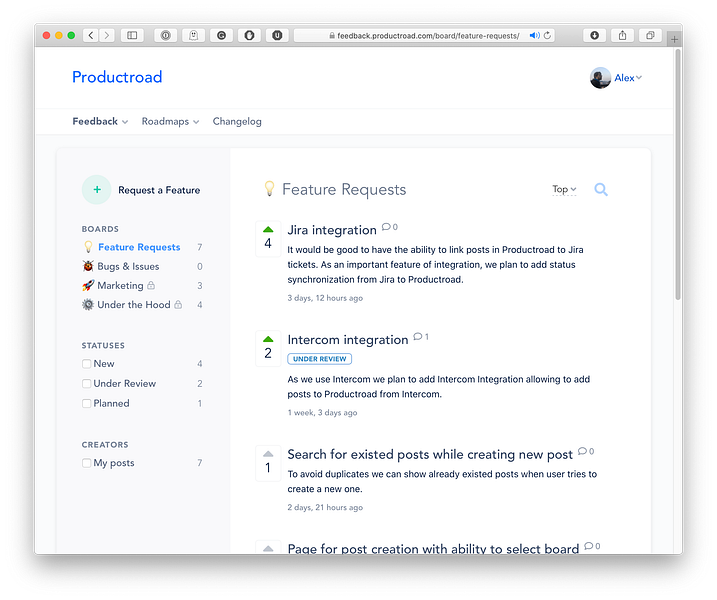
Task: Open the Grammarly extension icon
Action: click(x=221, y=35)
